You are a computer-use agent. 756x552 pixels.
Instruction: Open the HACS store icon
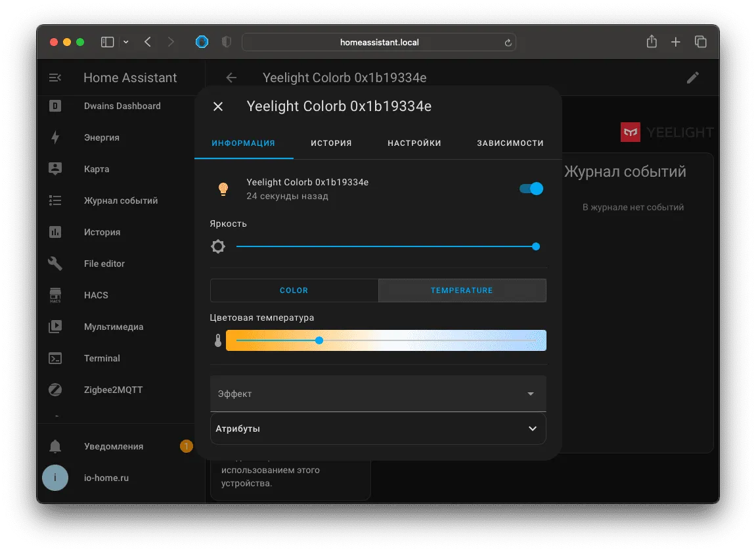[x=55, y=295]
